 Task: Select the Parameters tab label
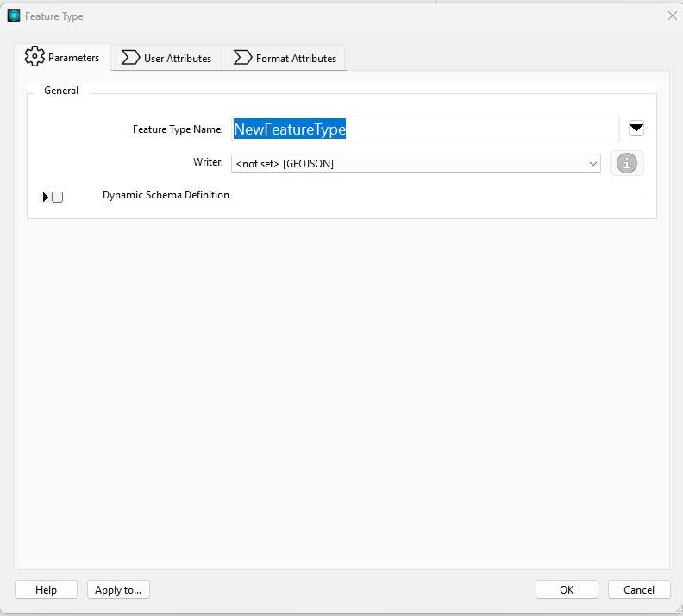73,58
